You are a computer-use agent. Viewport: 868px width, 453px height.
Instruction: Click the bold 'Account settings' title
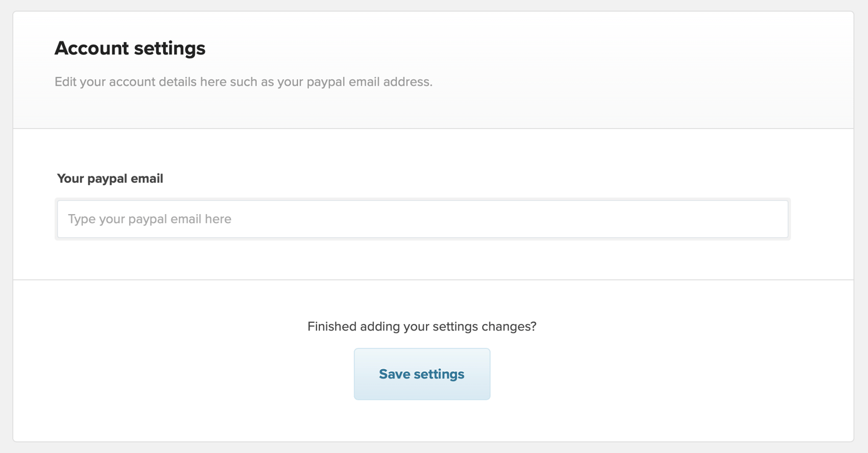click(x=130, y=48)
